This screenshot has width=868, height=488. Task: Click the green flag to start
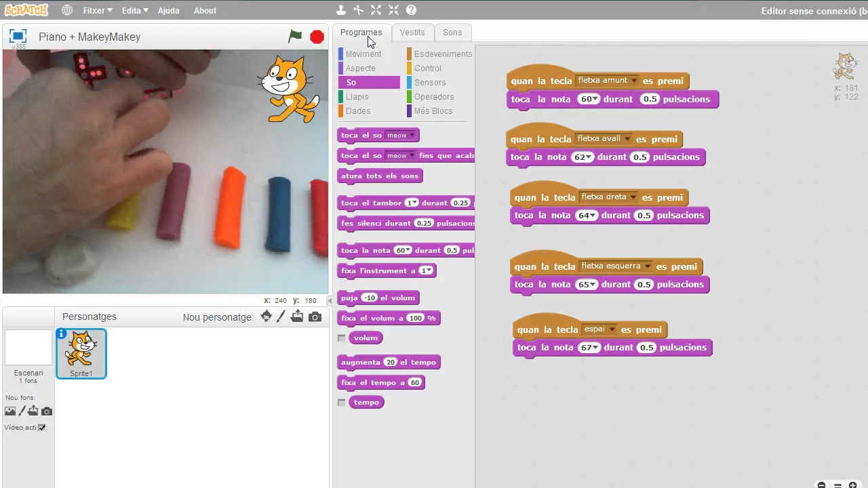295,37
